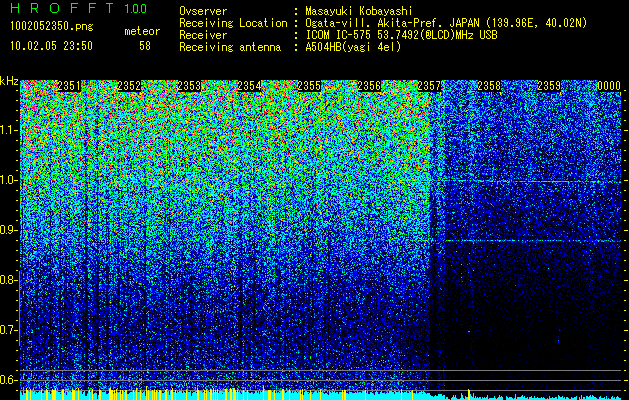Click the meteor label
Screen dimensions: 629x400
(142, 31)
